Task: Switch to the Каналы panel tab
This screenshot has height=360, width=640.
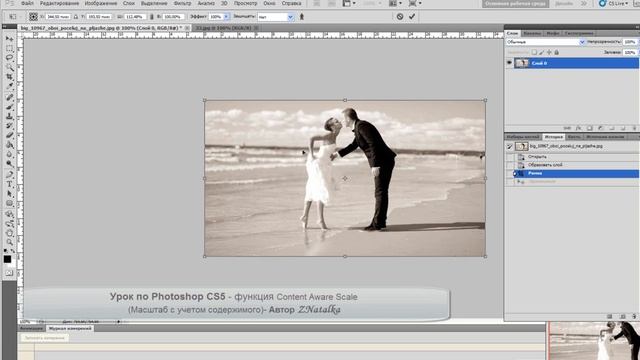Action: click(x=532, y=33)
